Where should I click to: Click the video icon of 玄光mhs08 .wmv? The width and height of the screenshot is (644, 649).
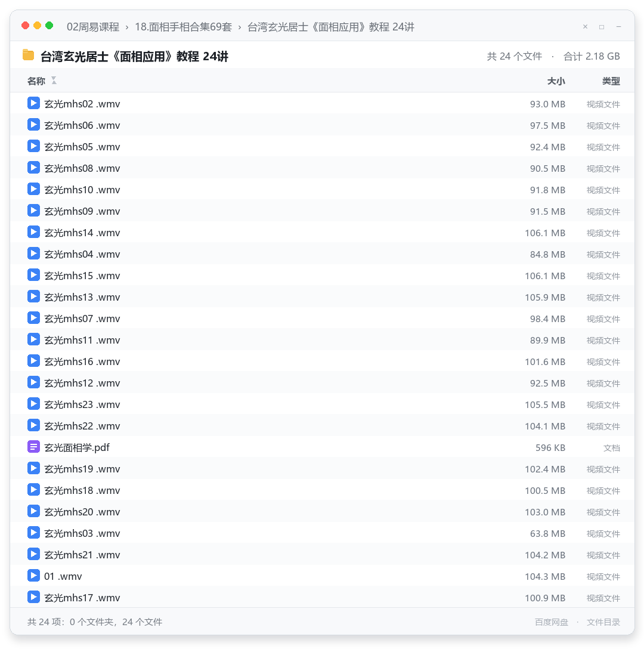[x=33, y=168]
